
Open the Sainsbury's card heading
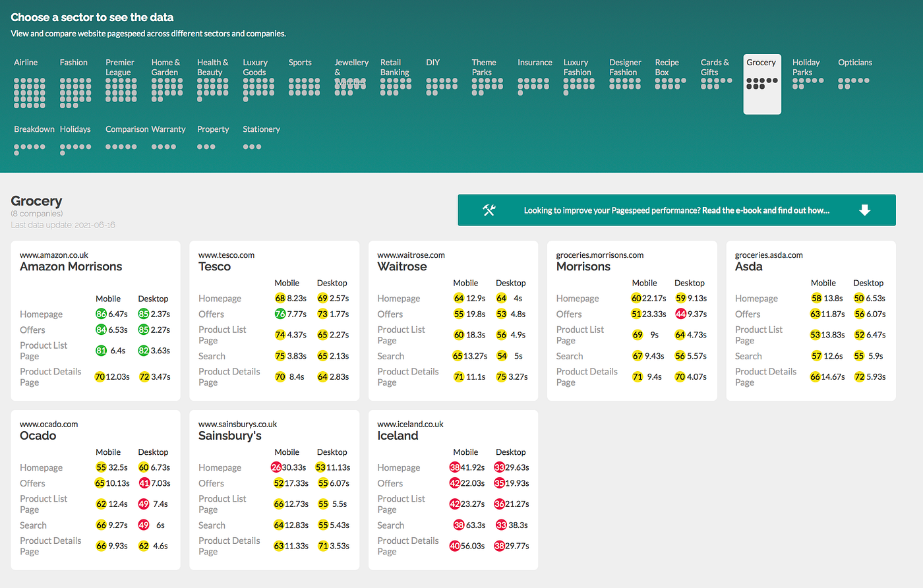(x=230, y=436)
